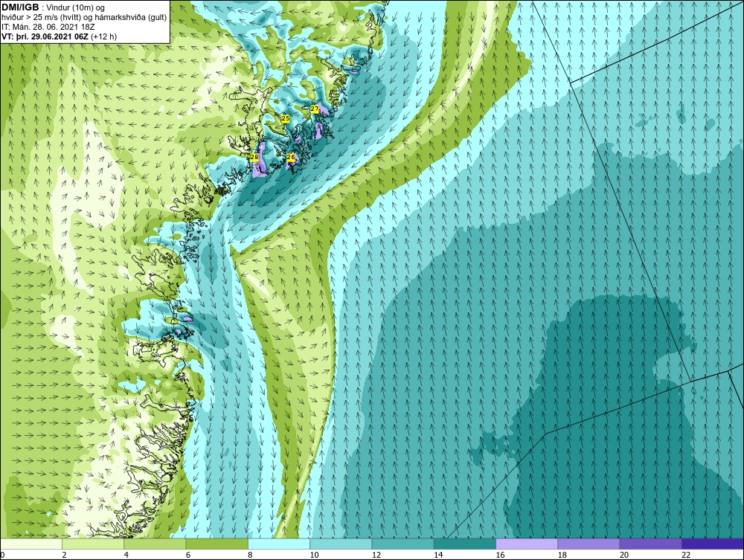Viewport: 744px width, 560px height.
Task: Select the 14–16 m/s dark teal swatch
Action: (x=465, y=544)
